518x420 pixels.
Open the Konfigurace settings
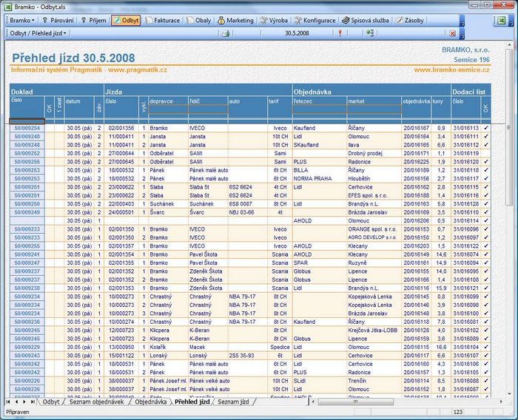[315, 21]
